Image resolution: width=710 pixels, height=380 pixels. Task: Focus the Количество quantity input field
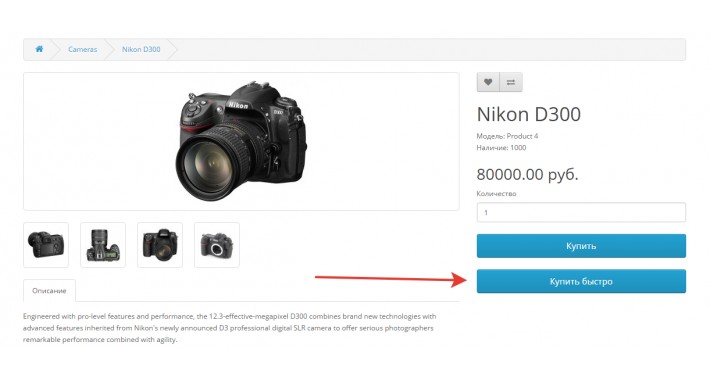tap(581, 212)
